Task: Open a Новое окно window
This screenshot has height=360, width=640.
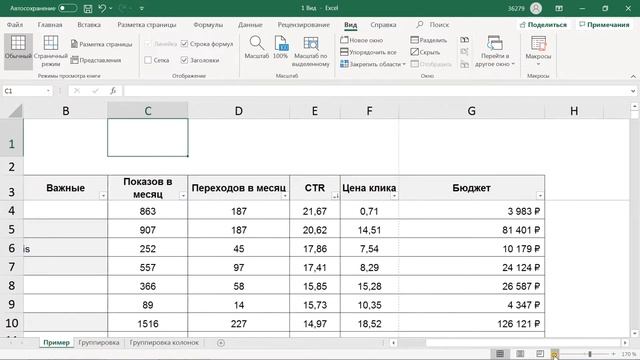Action: point(362,40)
